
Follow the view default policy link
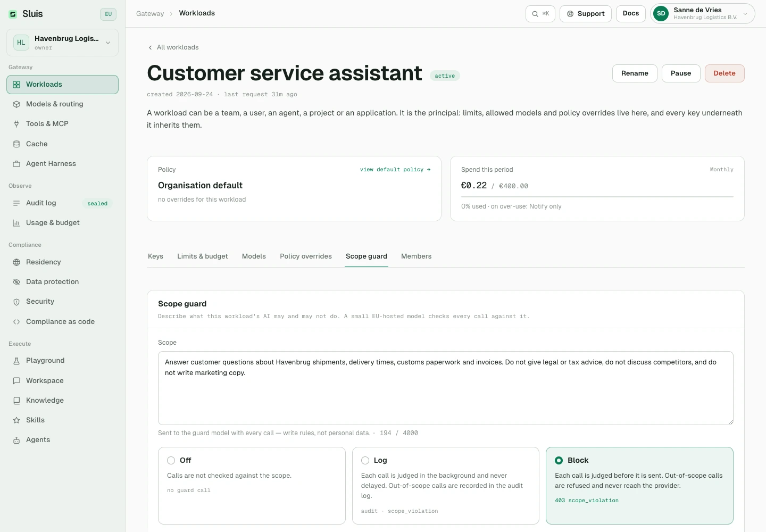point(395,170)
